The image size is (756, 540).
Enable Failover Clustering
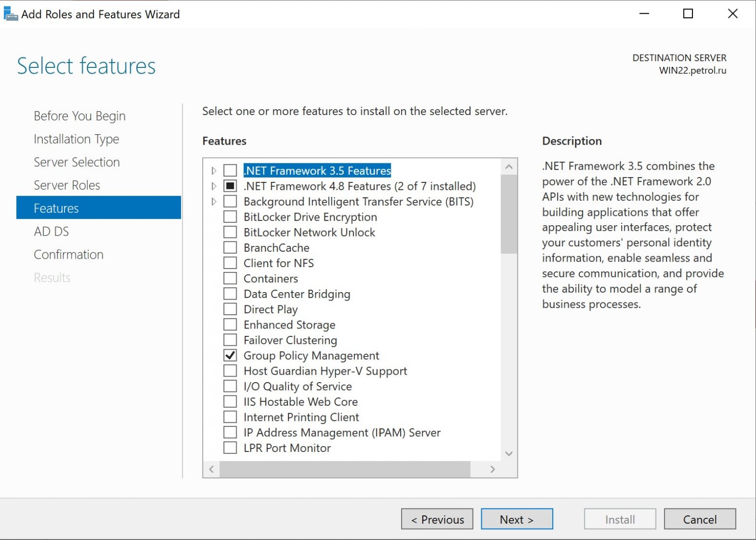tap(229, 339)
